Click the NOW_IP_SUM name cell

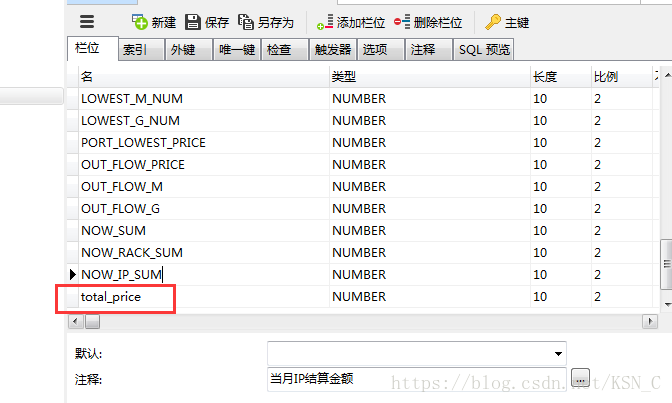tap(204, 274)
